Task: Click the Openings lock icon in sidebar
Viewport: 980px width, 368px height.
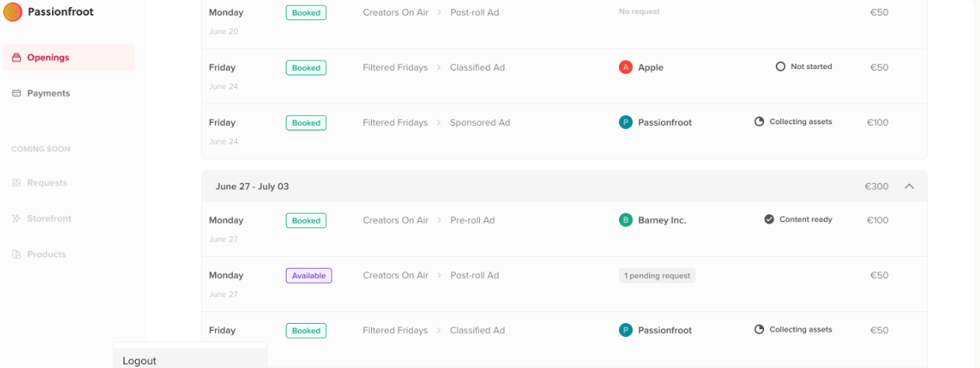Action: [16, 57]
